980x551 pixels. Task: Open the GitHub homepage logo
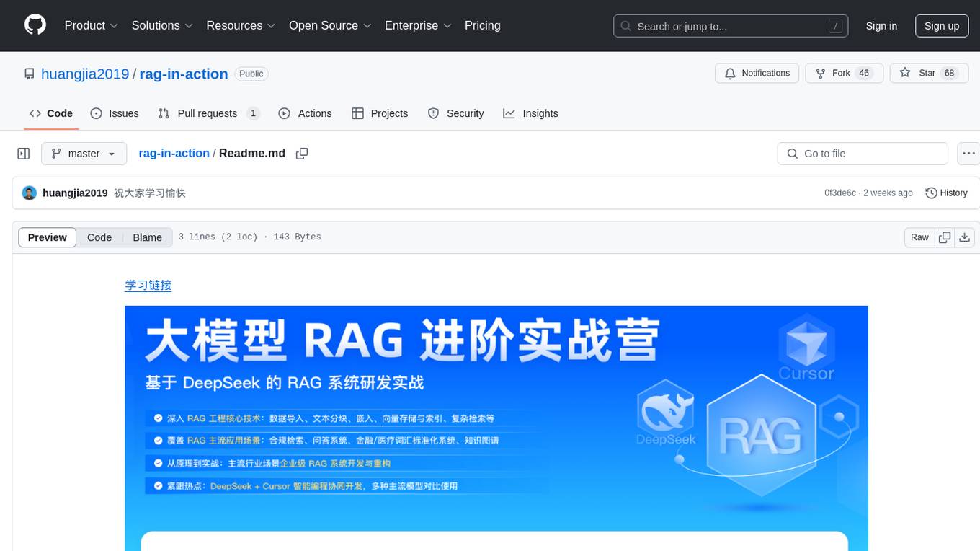coord(35,25)
